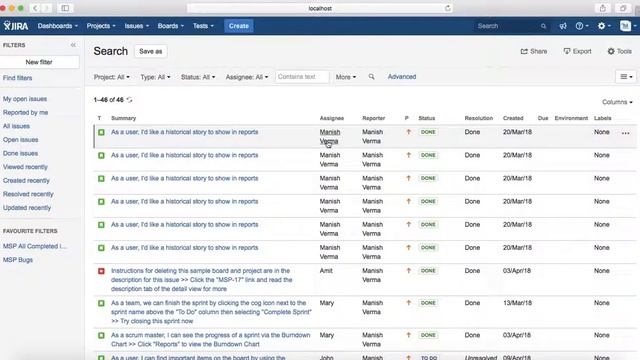
Task: Select Reported by me filter
Action: 25,112
